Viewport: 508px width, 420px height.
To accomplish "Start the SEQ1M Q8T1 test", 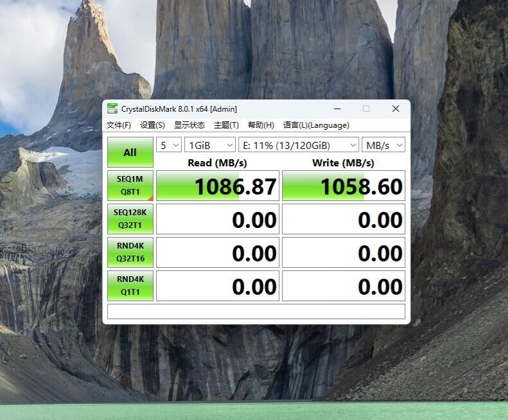I will click(x=130, y=186).
